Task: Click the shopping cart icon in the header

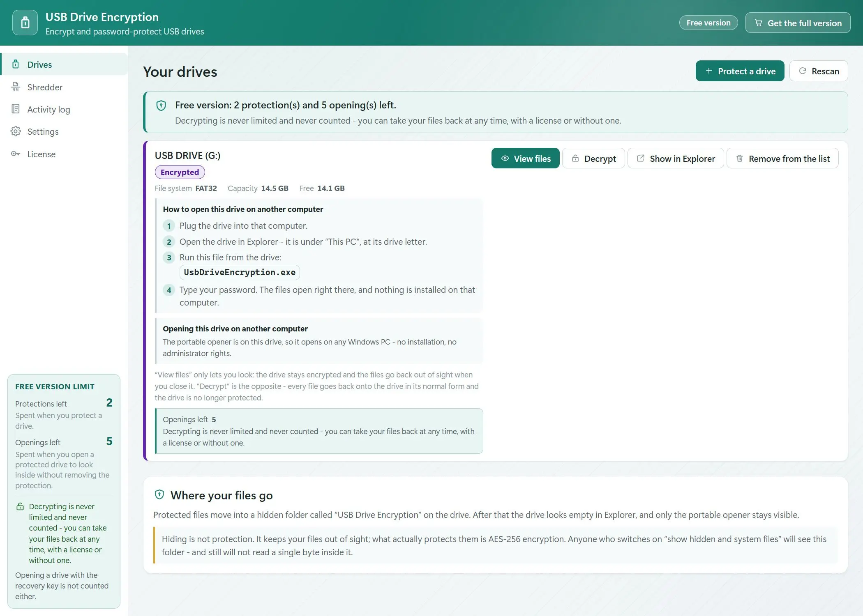Action: [759, 23]
